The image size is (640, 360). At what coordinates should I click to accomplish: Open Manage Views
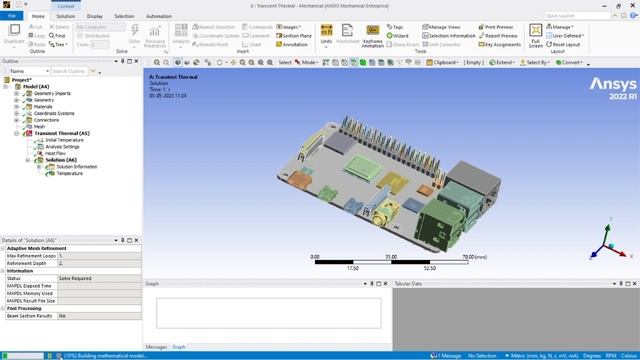(441, 27)
